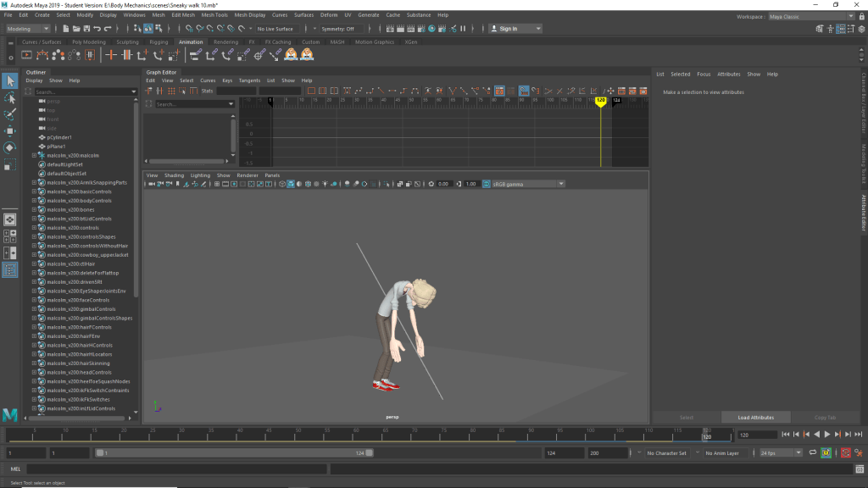The height and width of the screenshot is (488, 868).
Task: Toggle loop playback mode button
Action: 813,453
